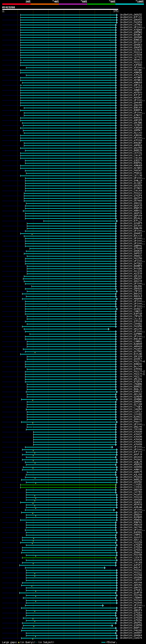The image size is (146, 644).
Task: Click the short alignment bar for B7FL27
Action: [x=80, y=221]
